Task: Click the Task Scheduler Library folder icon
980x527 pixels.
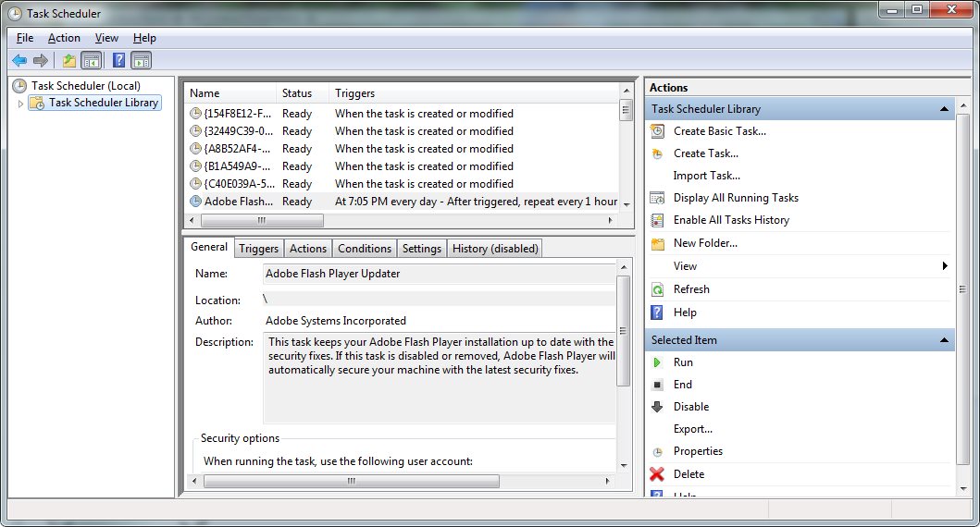Action: click(38, 103)
